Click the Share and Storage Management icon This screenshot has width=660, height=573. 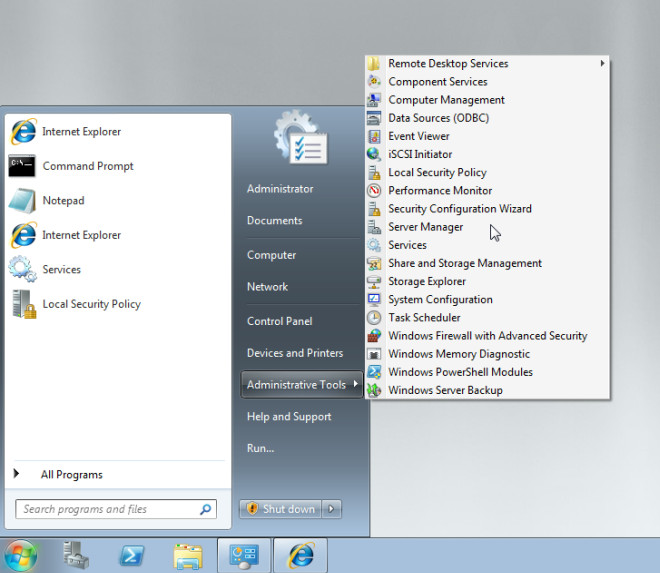[374, 263]
